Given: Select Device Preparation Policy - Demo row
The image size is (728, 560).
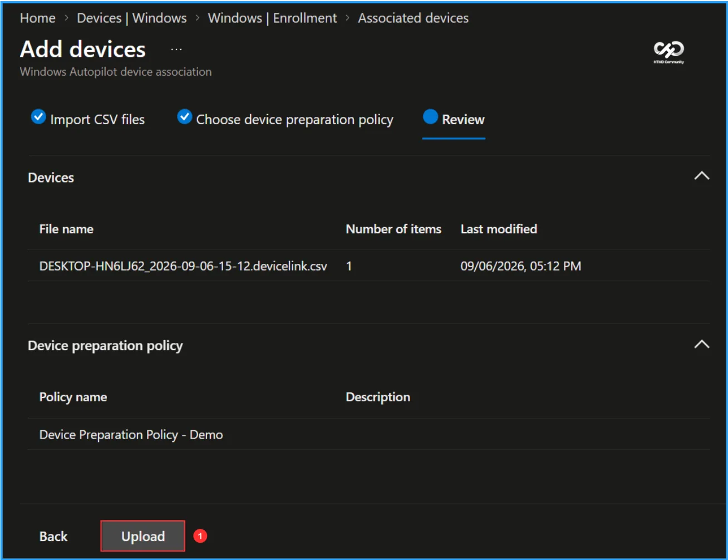Looking at the screenshot, I should tap(368, 435).
